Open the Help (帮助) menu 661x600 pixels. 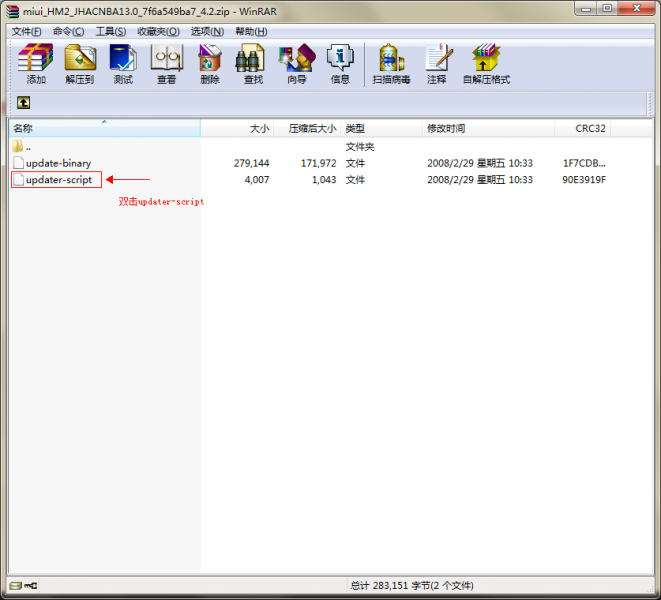point(251,32)
